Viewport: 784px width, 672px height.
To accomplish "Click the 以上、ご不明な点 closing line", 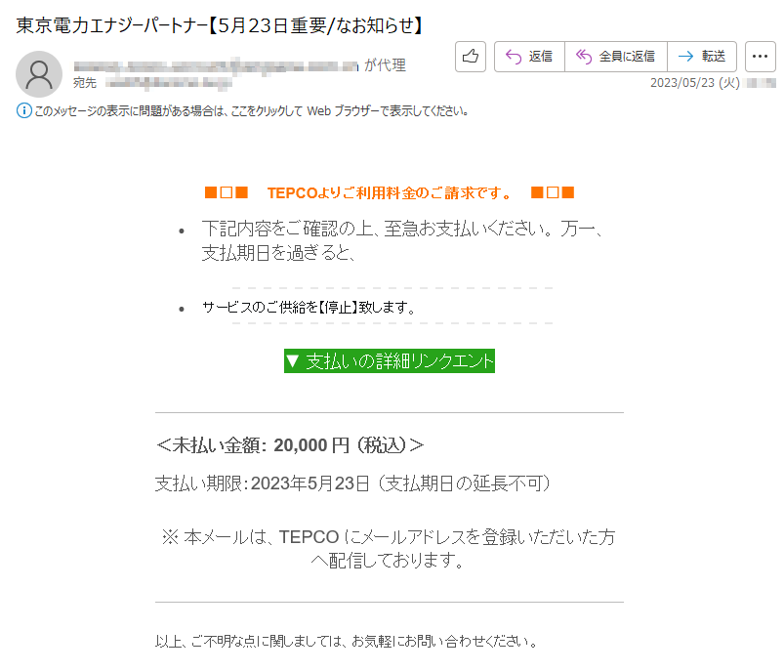I will [347, 641].
